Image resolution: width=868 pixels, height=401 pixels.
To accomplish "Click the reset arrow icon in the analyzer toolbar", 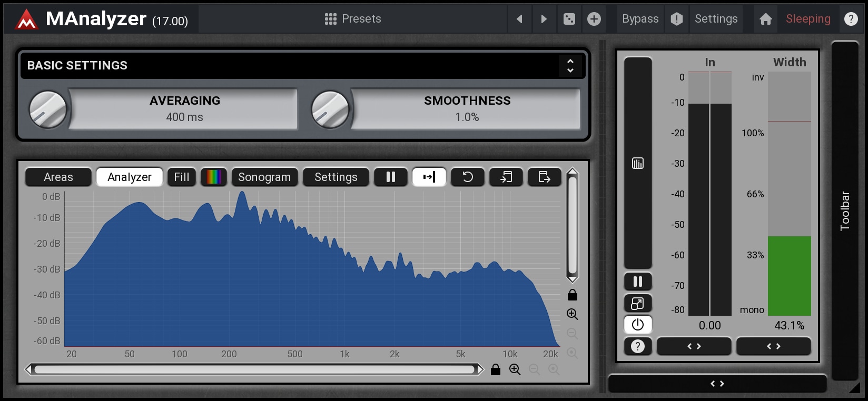I will pos(467,177).
